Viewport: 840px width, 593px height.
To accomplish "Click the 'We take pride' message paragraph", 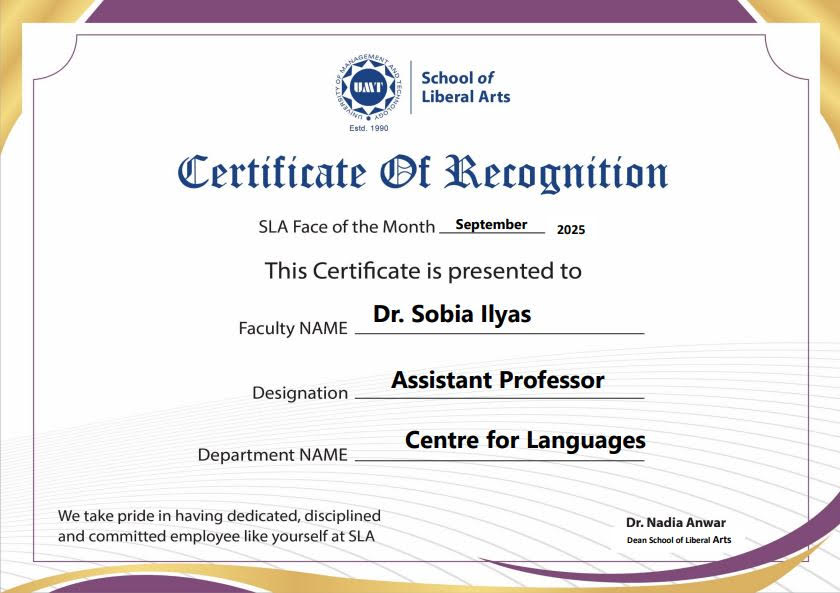I will 219,526.
